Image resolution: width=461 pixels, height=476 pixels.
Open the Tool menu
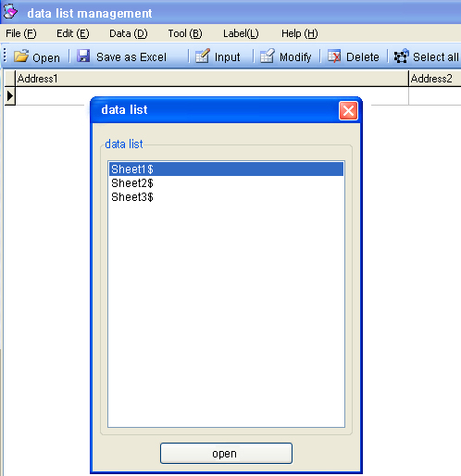[x=185, y=33]
